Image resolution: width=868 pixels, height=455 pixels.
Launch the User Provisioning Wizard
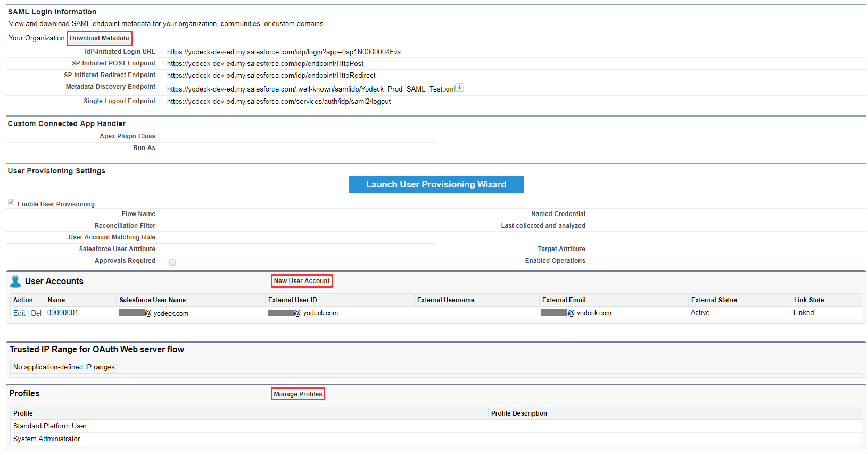436,184
